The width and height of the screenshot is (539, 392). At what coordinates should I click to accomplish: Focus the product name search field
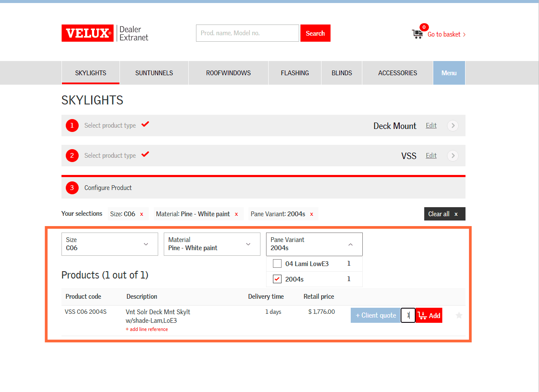(248, 33)
